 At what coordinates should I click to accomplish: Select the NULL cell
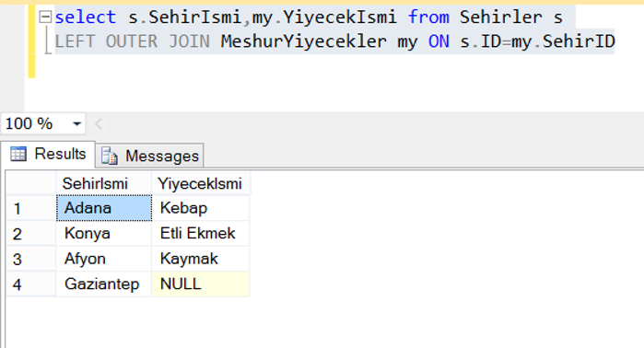click(201, 284)
